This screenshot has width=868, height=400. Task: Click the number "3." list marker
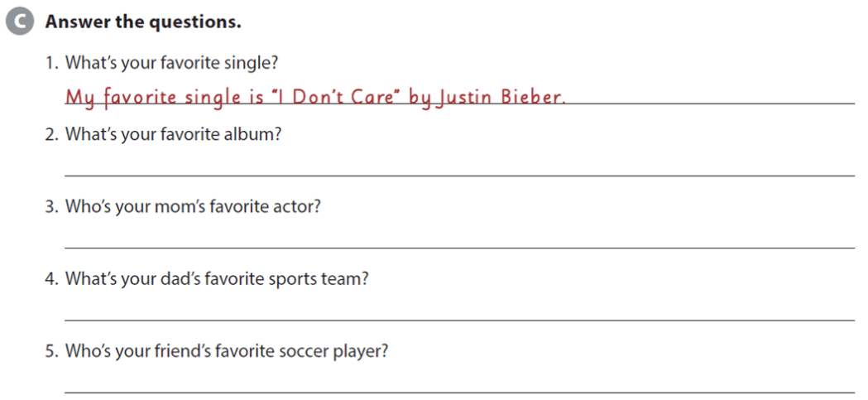51,206
